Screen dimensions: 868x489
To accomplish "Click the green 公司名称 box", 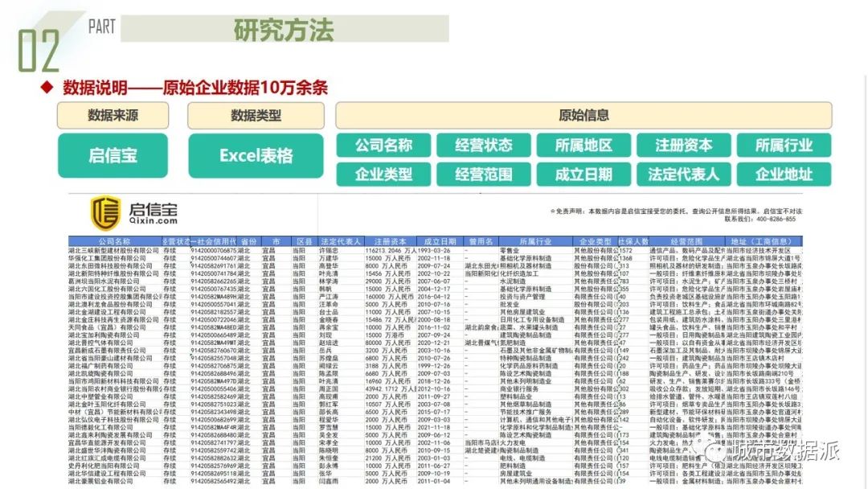I will [x=383, y=145].
